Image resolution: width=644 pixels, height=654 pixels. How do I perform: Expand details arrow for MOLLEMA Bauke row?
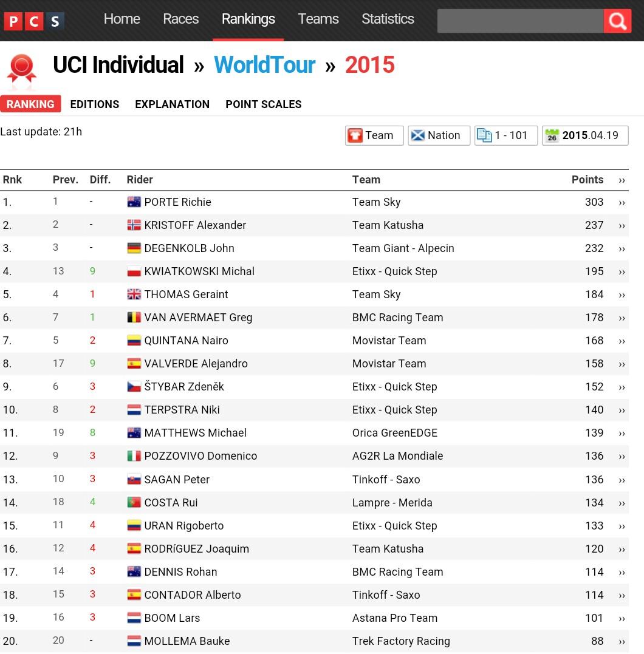click(x=622, y=641)
